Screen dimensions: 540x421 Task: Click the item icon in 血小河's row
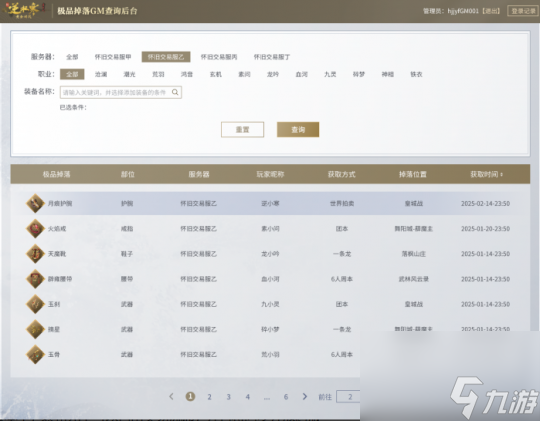pyautogui.click(x=35, y=279)
